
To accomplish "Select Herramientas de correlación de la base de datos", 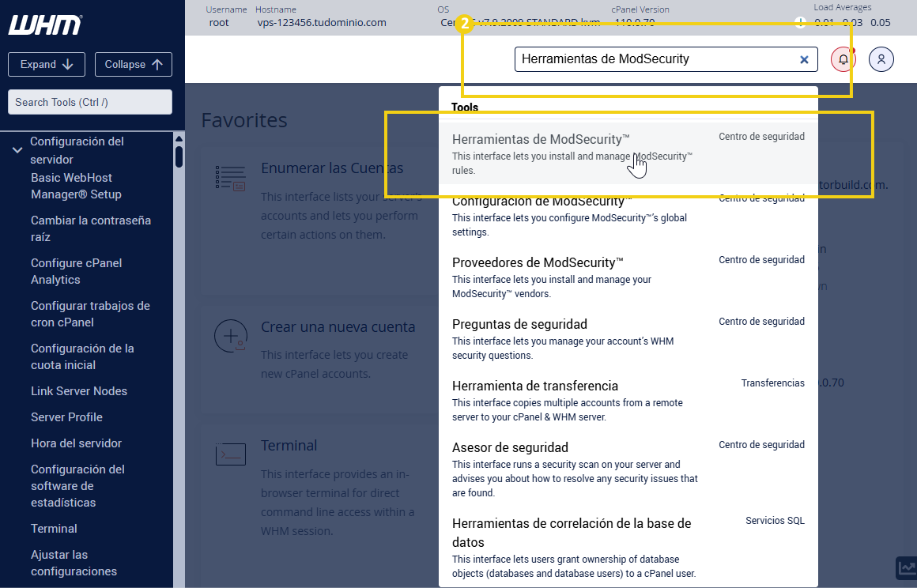I will click(628, 548).
